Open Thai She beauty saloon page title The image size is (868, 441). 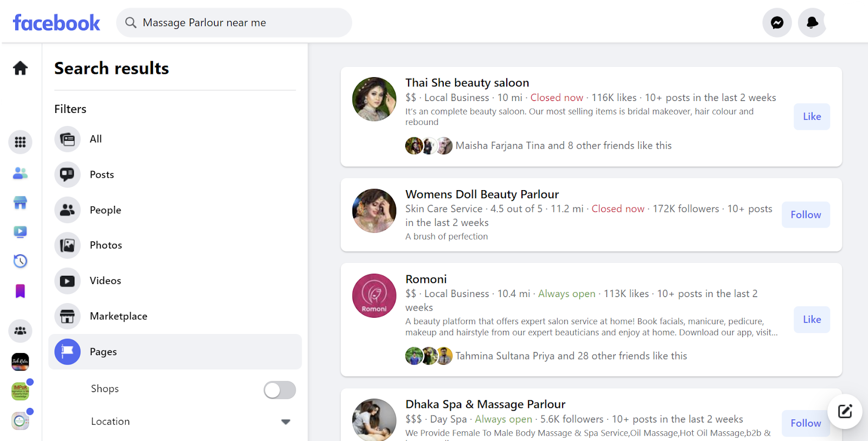coord(467,83)
